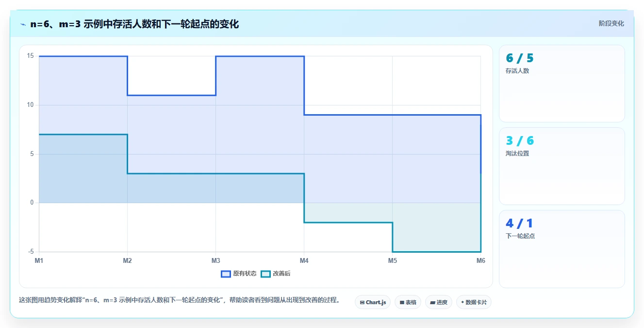Click the y-axis value 10

(x=30, y=105)
